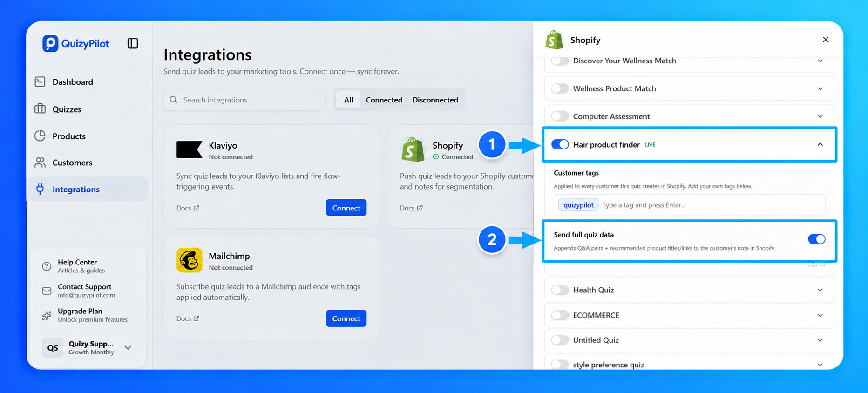
Task: Turn off Send full quiz data switch
Action: coord(817,239)
